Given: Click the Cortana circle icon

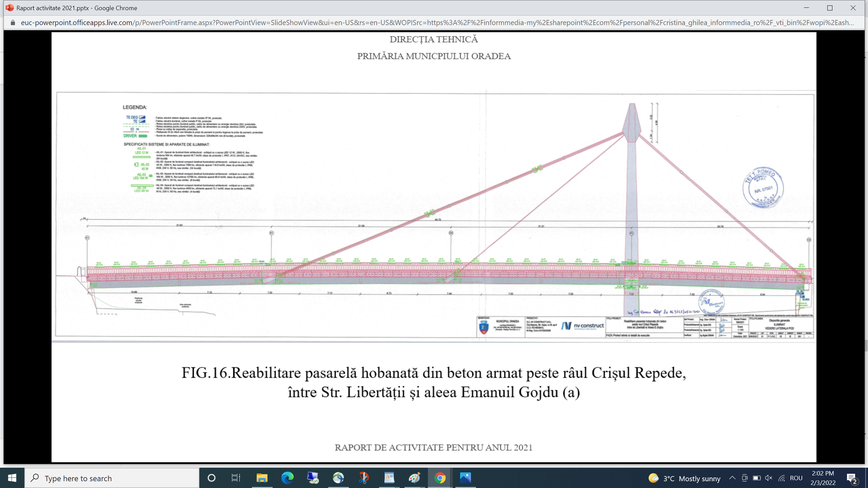Looking at the screenshot, I should [211, 478].
